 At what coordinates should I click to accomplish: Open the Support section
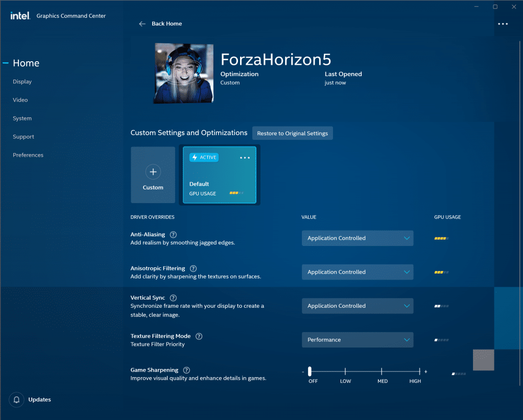click(23, 137)
